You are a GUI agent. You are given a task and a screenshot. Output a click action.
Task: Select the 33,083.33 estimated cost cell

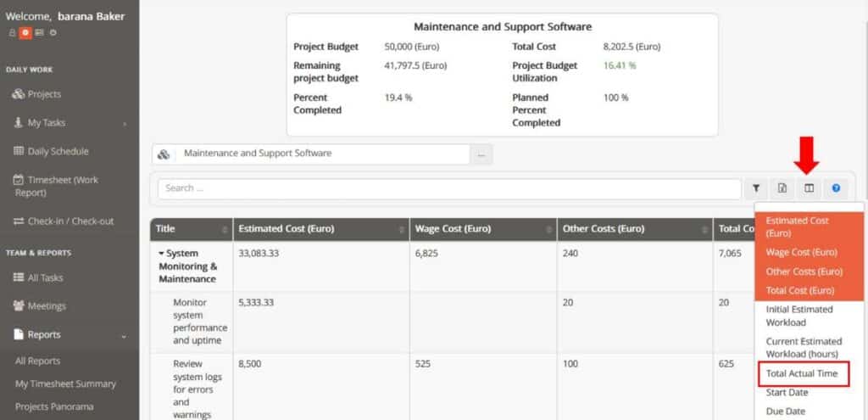click(321, 266)
